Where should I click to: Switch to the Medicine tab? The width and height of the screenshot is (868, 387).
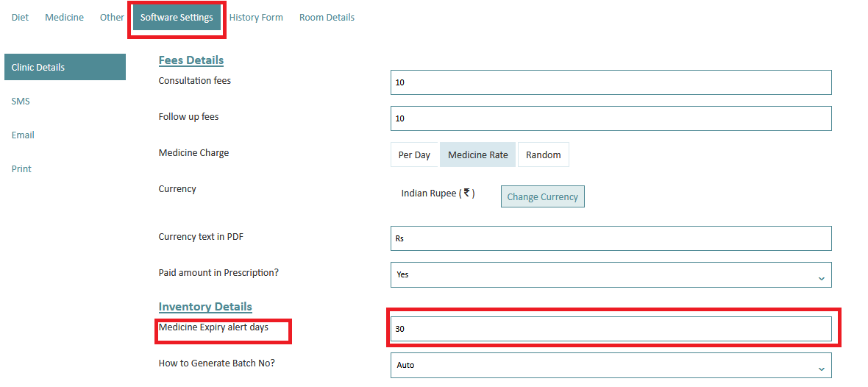64,17
